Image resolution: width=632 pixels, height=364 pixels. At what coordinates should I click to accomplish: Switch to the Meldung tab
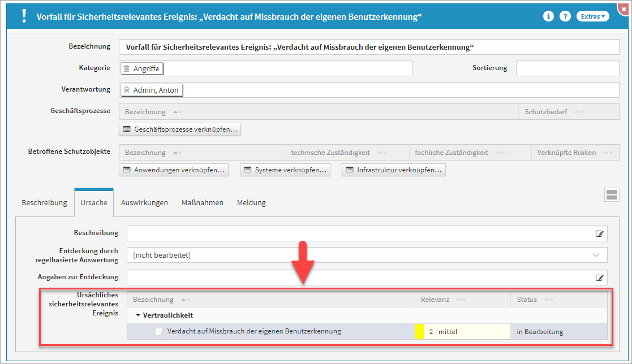[x=252, y=202]
